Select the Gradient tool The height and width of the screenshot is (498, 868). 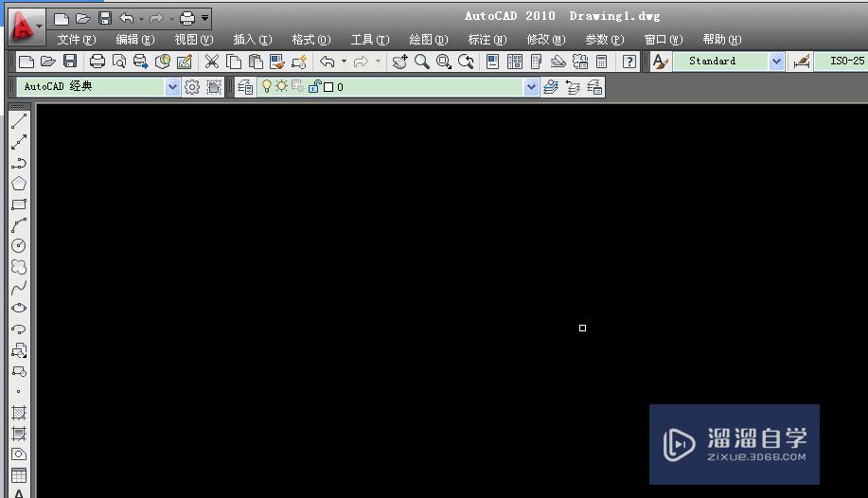click(x=19, y=434)
